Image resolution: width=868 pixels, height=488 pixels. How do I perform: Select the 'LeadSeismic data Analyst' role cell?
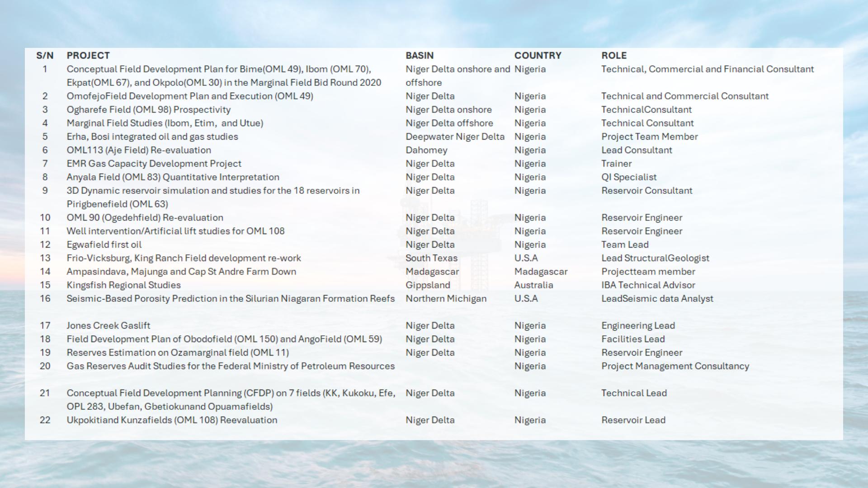[x=657, y=299]
